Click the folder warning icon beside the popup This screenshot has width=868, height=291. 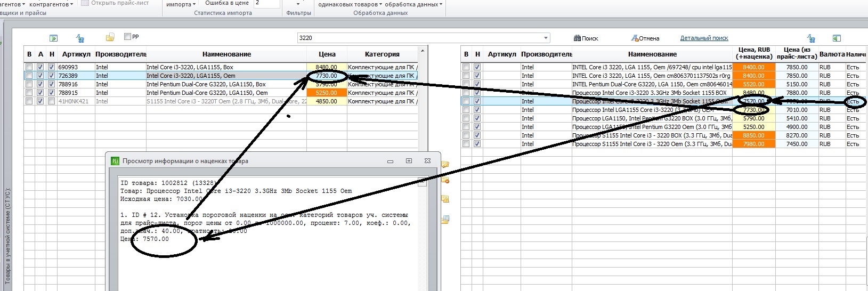click(x=445, y=199)
